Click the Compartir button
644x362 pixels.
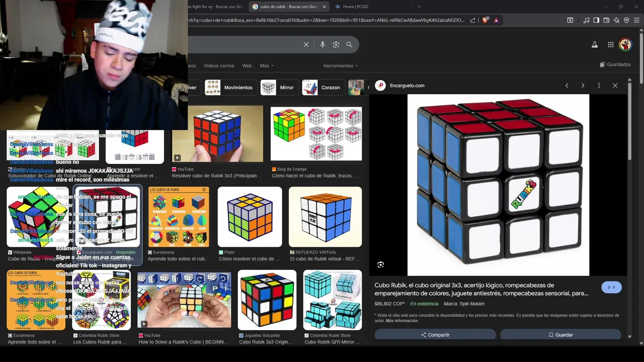tap(435, 335)
